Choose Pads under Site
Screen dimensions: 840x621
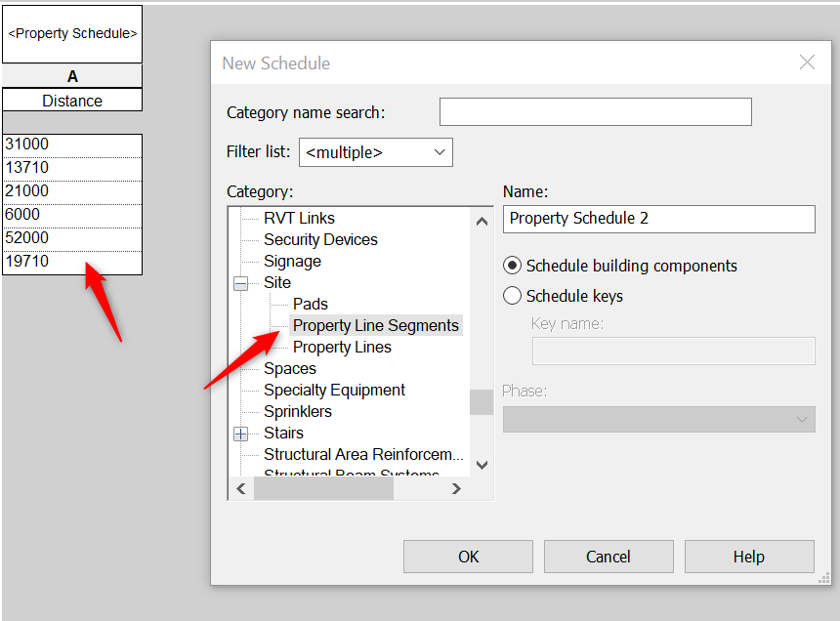[311, 304]
